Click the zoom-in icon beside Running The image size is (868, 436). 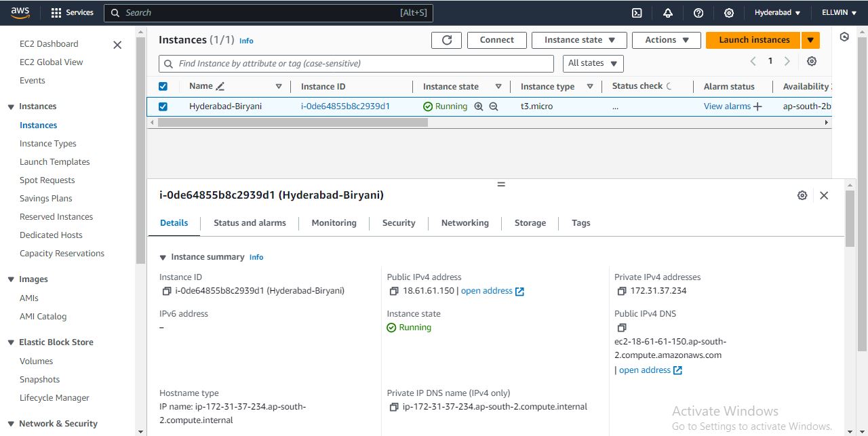(479, 106)
